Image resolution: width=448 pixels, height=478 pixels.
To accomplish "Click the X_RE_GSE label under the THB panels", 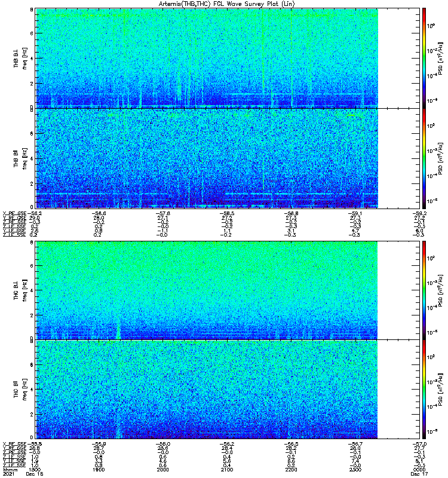I will [14, 212].
